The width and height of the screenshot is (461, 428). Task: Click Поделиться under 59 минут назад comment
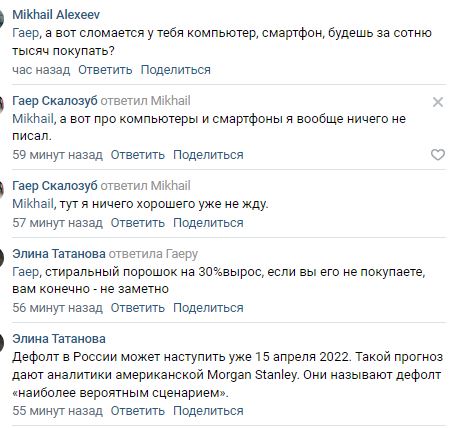(208, 155)
